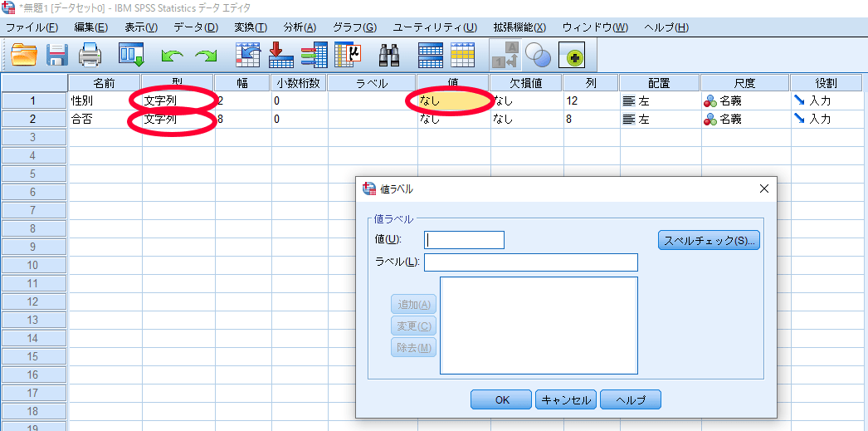Click OK in the 値ラベル dialog

pos(502,399)
